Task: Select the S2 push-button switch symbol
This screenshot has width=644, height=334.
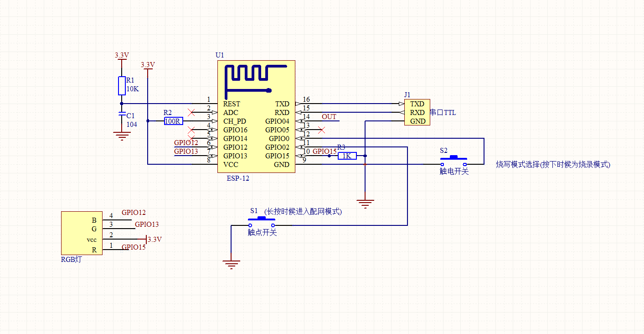Action: point(453,161)
